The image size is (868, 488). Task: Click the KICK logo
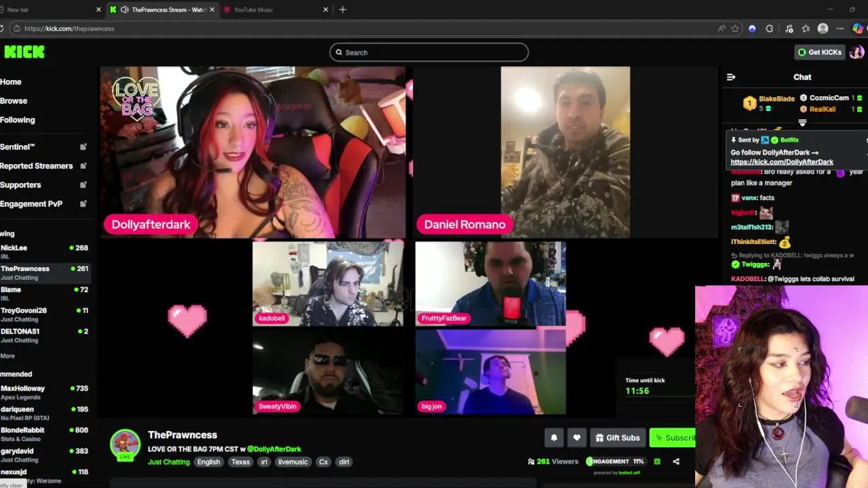[24, 52]
